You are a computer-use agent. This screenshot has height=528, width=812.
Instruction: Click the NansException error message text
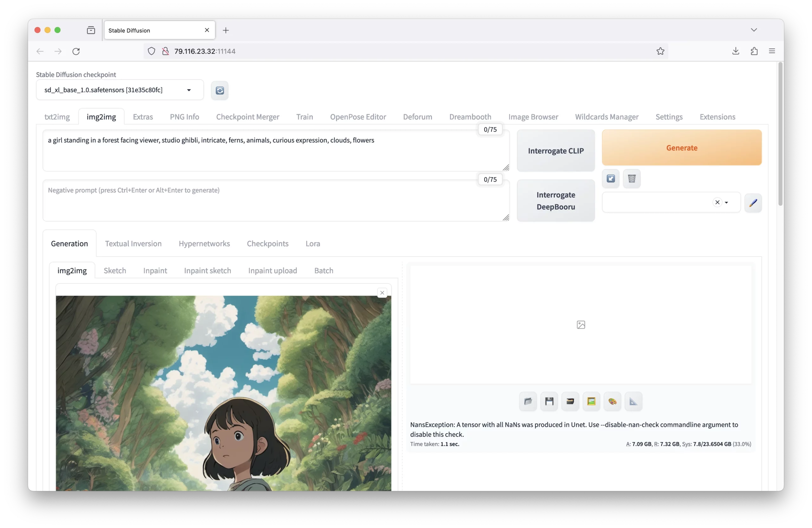click(574, 429)
